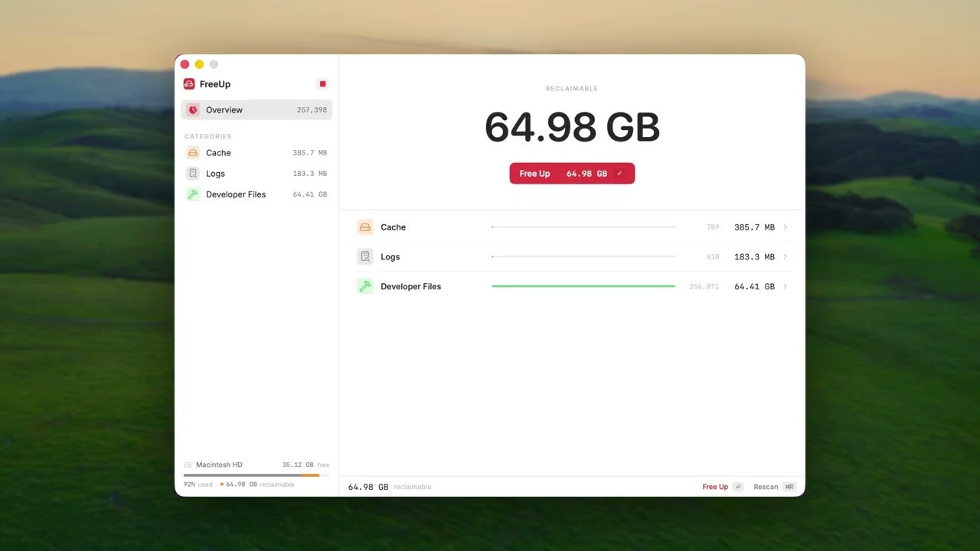
Task: Click the Cache drawer icon in the sidebar
Action: pos(192,152)
